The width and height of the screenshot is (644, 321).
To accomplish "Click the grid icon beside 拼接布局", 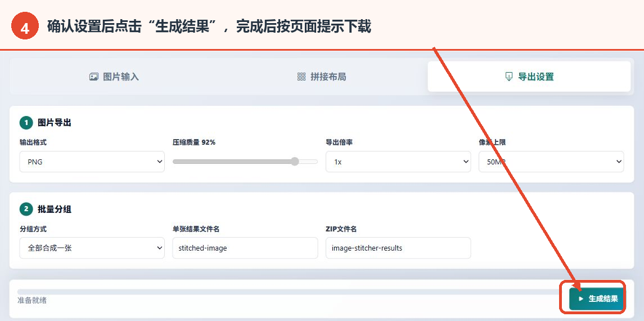I will (301, 77).
